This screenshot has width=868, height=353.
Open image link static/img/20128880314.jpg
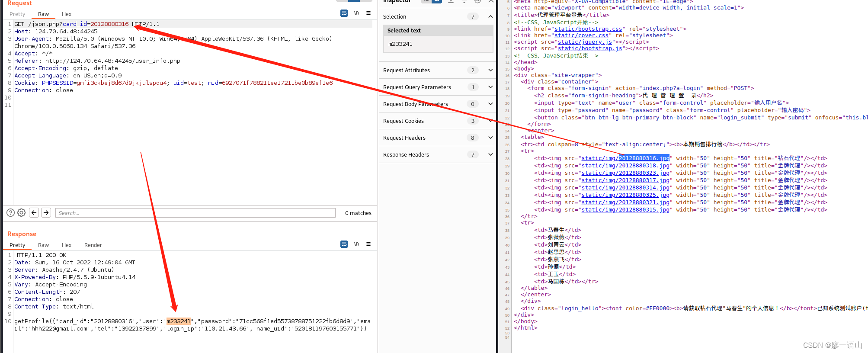(x=625, y=188)
